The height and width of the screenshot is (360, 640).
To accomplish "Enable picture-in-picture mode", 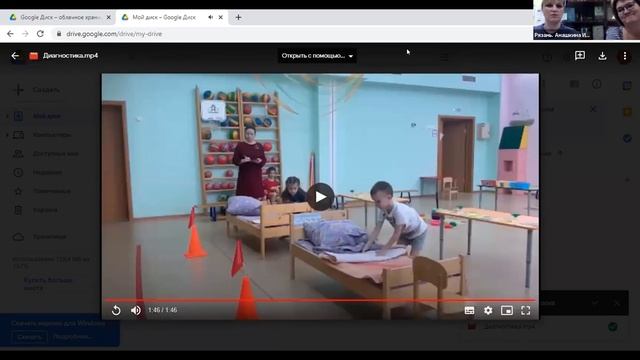I will click(x=507, y=311).
